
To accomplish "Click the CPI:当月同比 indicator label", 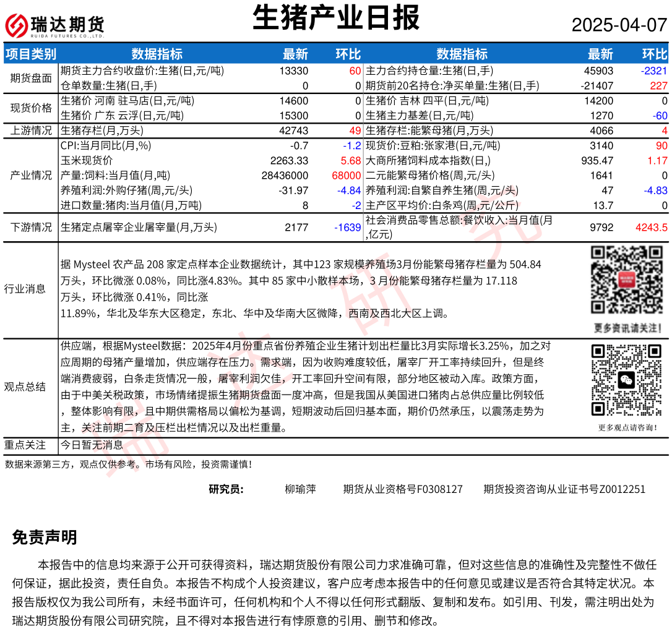I will coord(106,146).
